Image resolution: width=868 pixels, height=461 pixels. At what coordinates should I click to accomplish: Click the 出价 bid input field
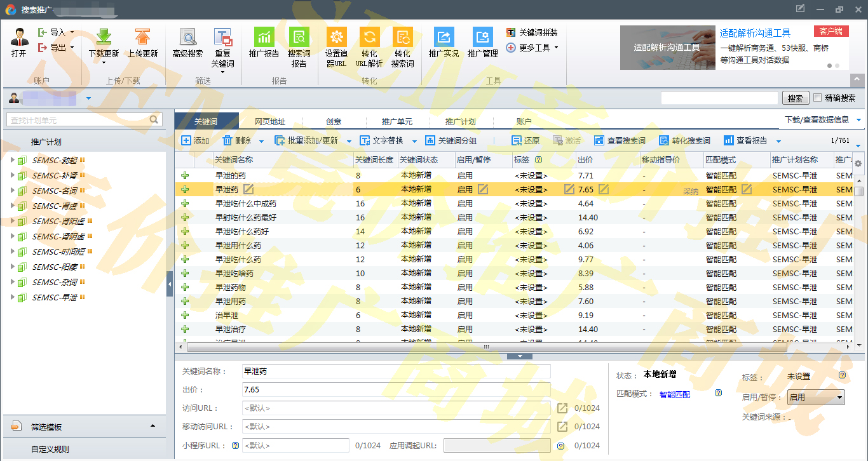click(395, 390)
